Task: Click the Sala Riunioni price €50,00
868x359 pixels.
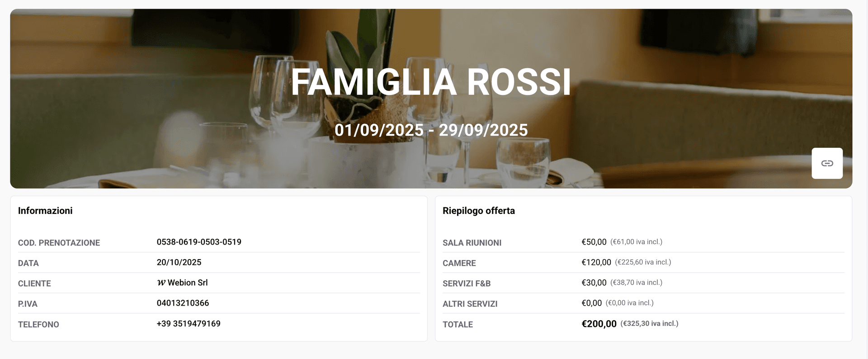Action: click(594, 242)
